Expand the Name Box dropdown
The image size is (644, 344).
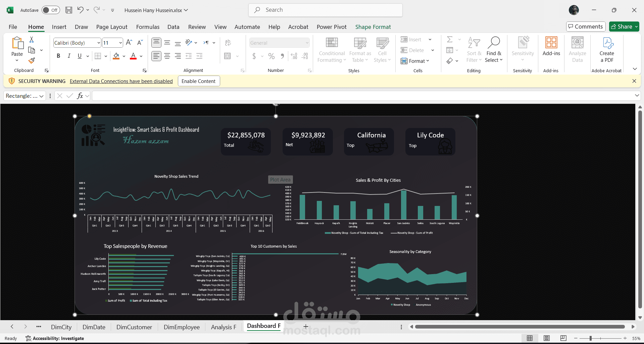tap(41, 96)
